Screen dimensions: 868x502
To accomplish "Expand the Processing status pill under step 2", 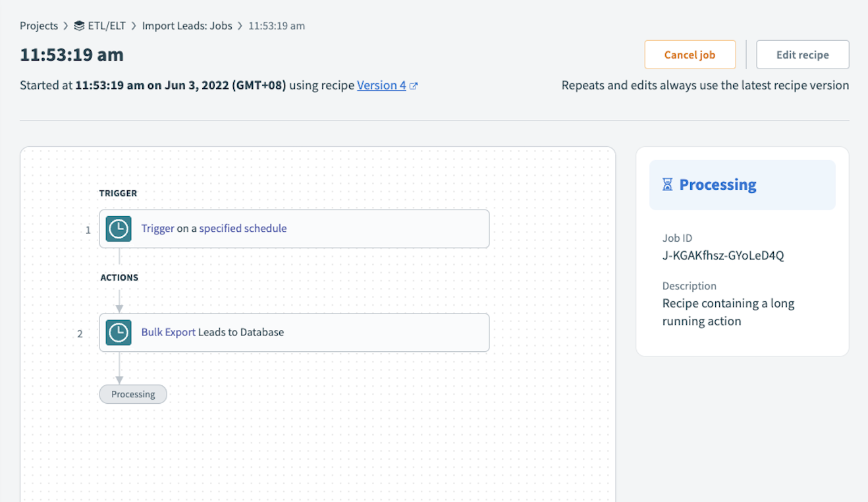I will [x=132, y=393].
